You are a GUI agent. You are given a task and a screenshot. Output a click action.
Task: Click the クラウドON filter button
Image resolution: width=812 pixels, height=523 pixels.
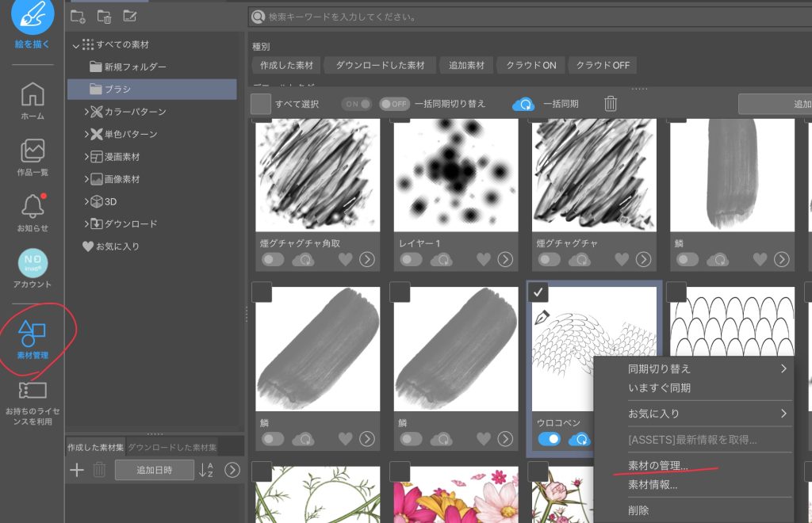pos(531,65)
